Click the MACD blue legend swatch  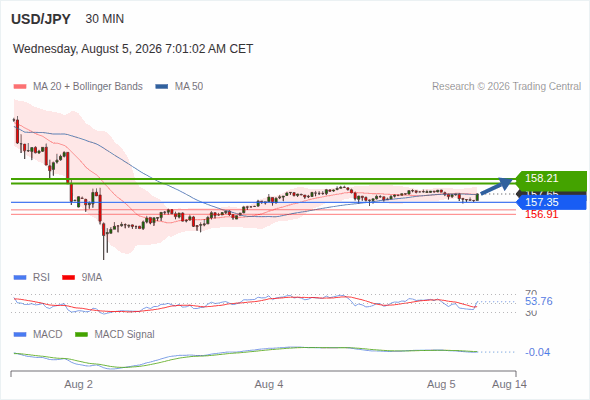[x=20, y=335]
